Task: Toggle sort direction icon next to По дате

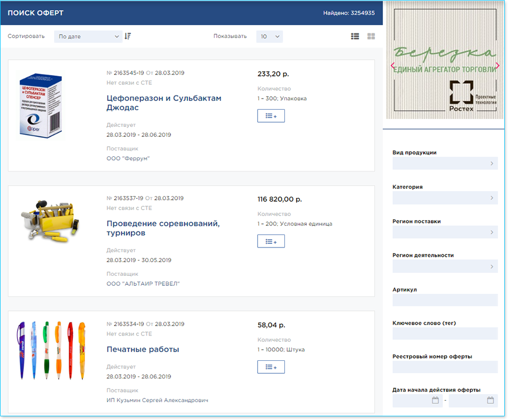Action: click(x=128, y=36)
